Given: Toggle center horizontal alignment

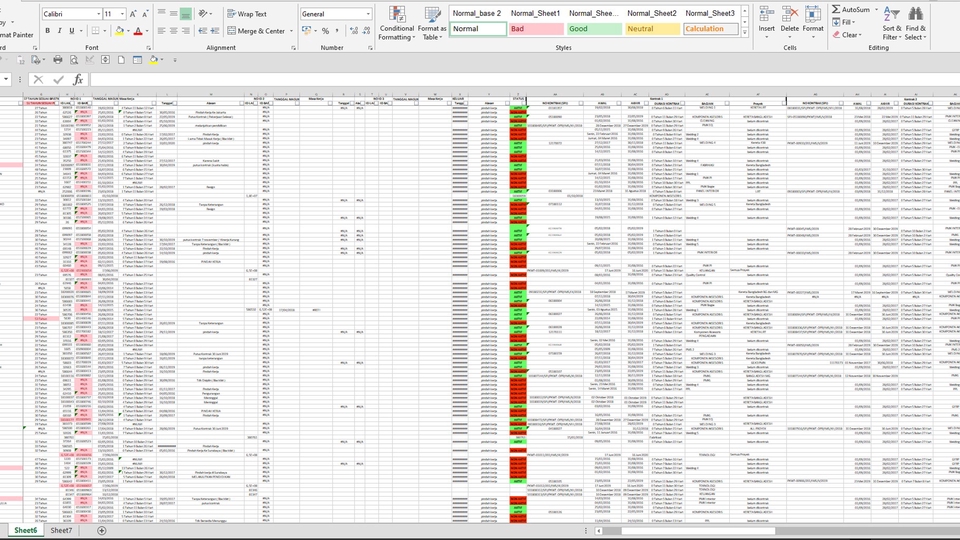Looking at the screenshot, I should [174, 31].
